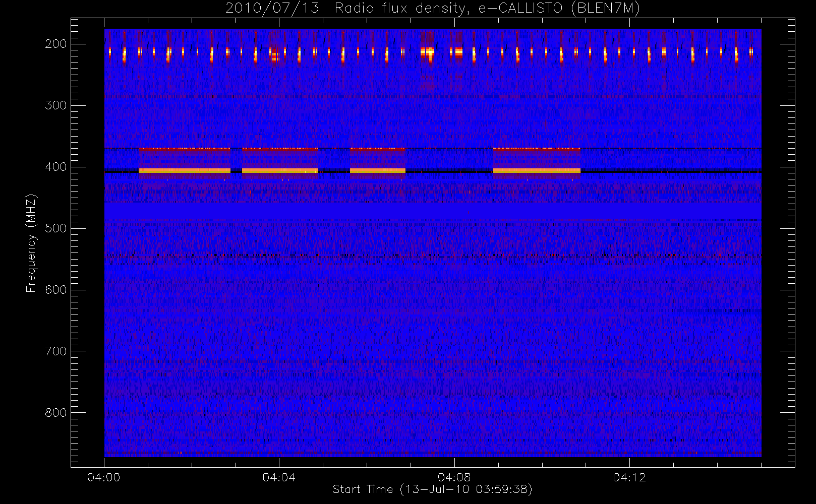Click the '600' frequency tick label
Viewport: 816px width, 504px height.
(56, 290)
